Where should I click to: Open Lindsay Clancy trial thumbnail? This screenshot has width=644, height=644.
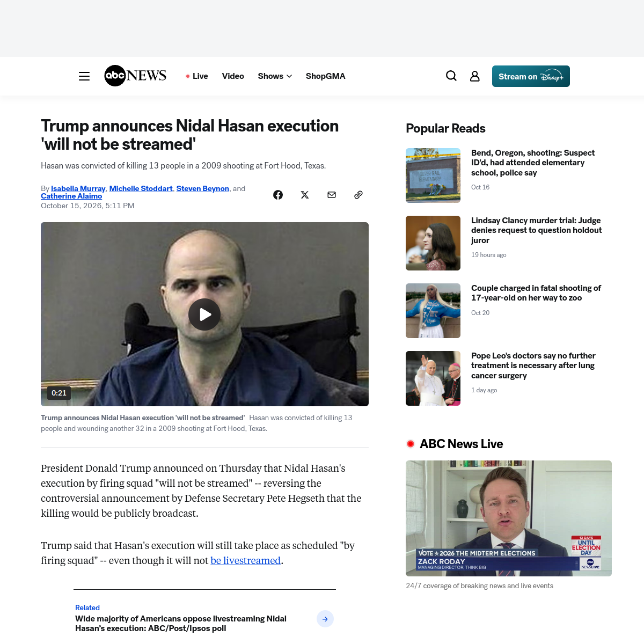[433, 243]
